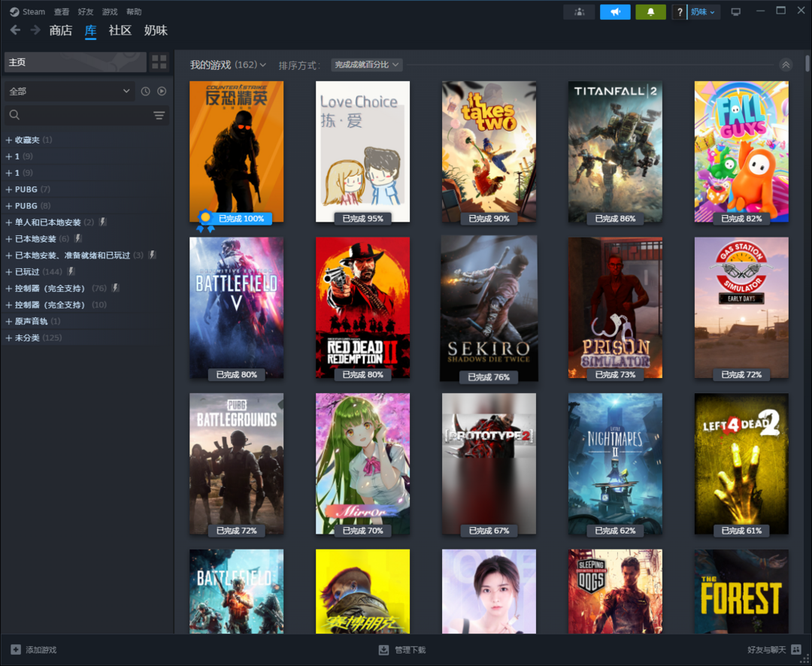
Task: Switch to grid view icon beside 主页
Action: (159, 62)
